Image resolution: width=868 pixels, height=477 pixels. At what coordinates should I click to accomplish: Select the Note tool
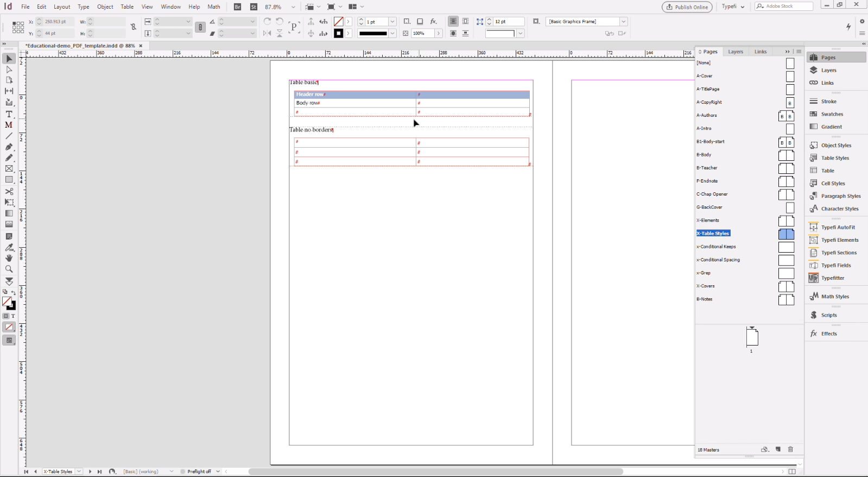click(9, 236)
